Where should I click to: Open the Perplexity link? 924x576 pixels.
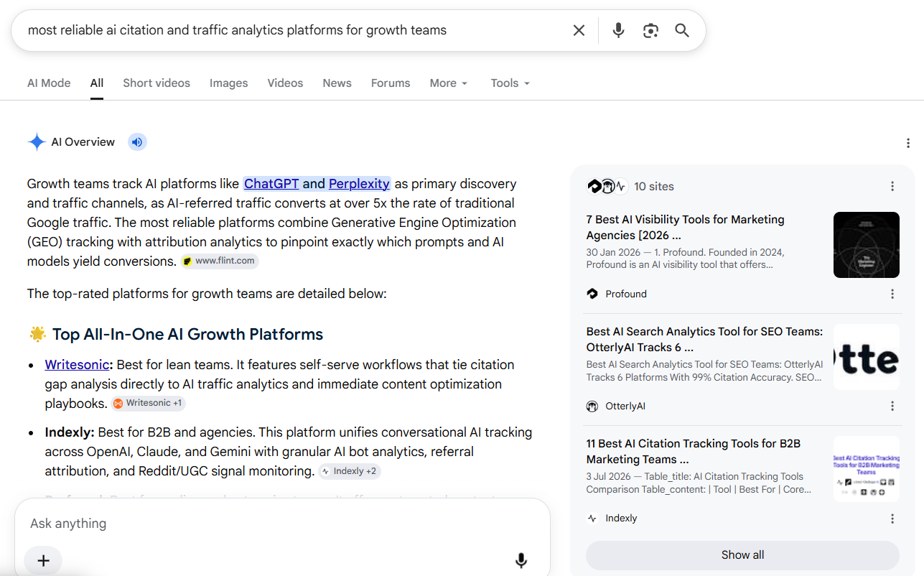pyautogui.click(x=359, y=184)
